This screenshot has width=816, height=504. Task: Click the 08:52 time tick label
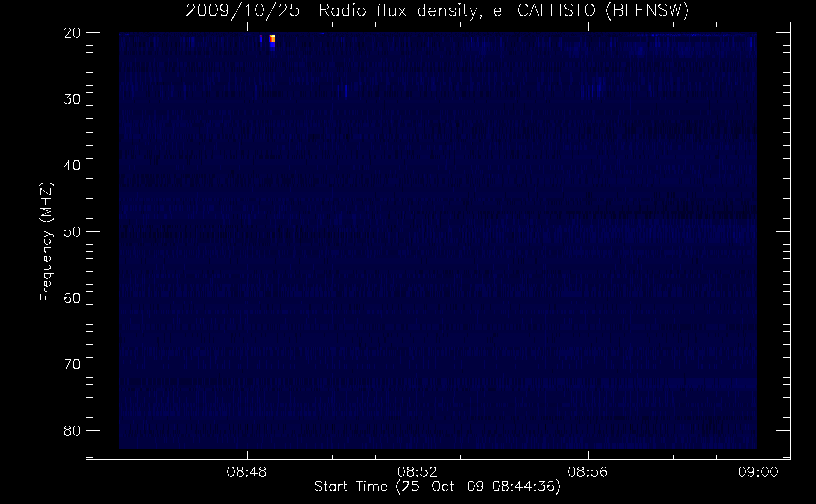pos(417,472)
